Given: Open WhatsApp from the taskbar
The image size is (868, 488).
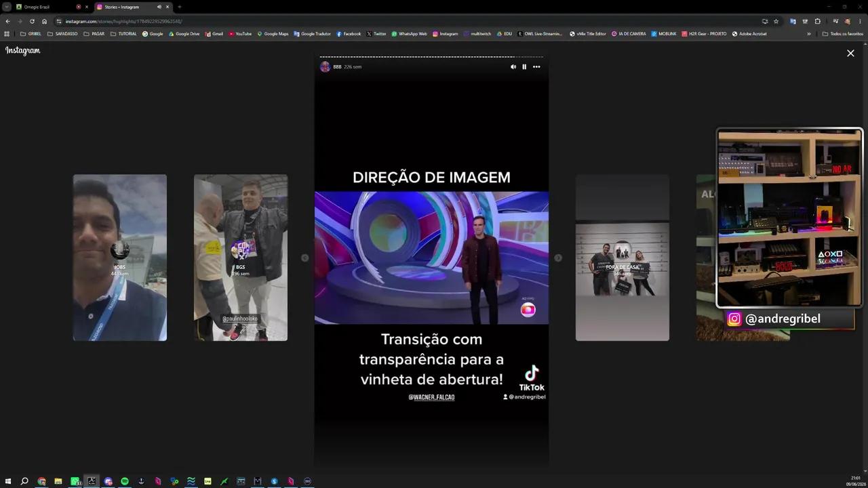Looking at the screenshot, I should coord(75,481).
